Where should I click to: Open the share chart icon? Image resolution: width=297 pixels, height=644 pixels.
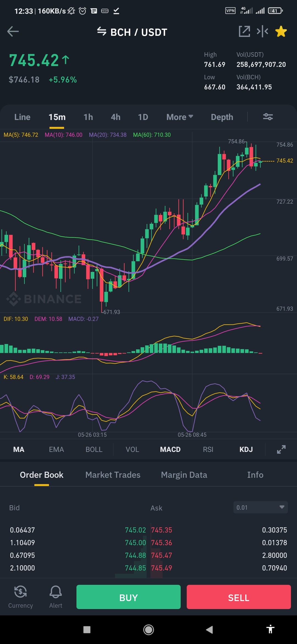click(x=244, y=31)
